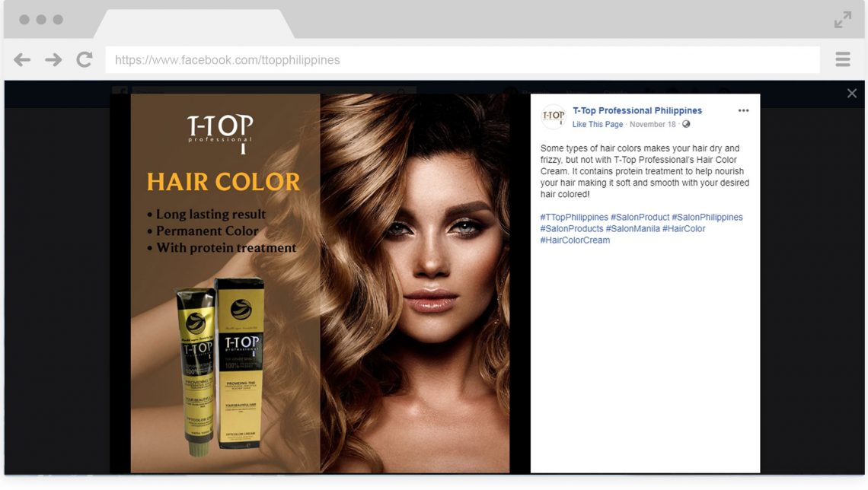Open the #SalonProducts hashtag
Image resolution: width=868 pixels, height=490 pixels.
tap(572, 228)
